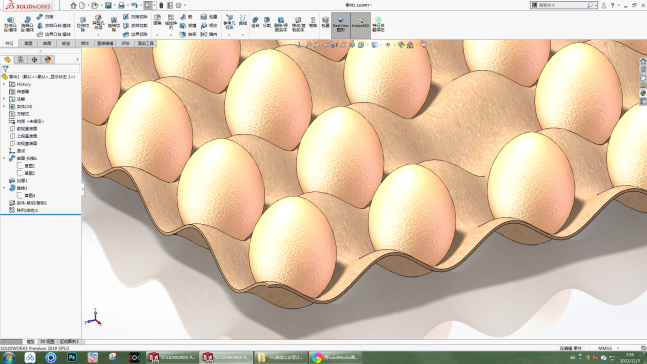Open the dropdown arrow beside the search box

(x=596, y=5)
